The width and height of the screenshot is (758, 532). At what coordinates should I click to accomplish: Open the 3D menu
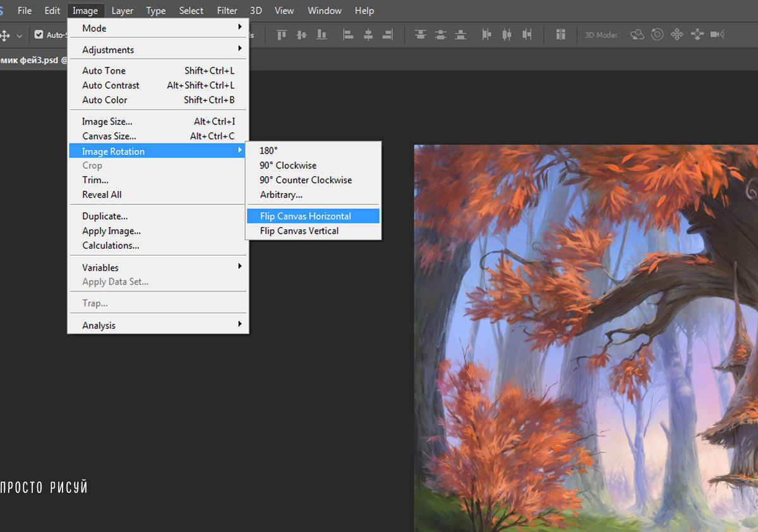click(x=256, y=11)
